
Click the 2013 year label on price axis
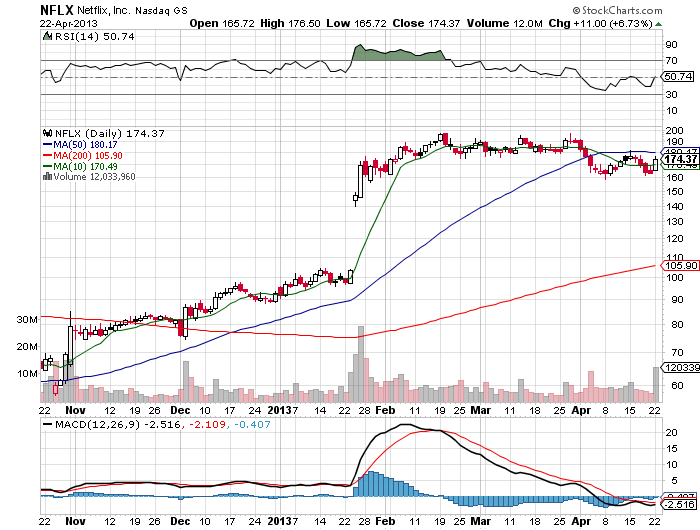(x=280, y=410)
